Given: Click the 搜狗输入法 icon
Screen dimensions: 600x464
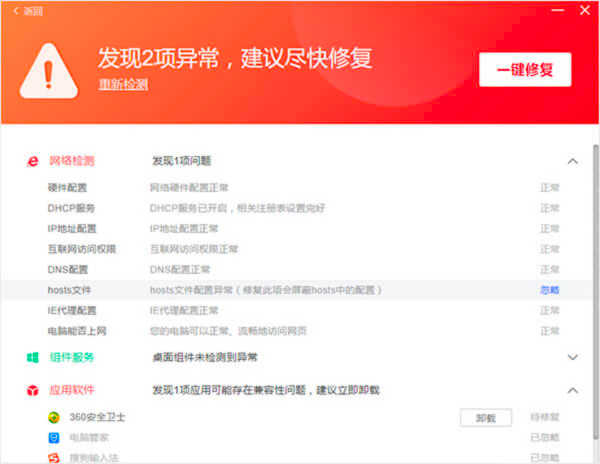Looking at the screenshot, I should tap(54, 458).
